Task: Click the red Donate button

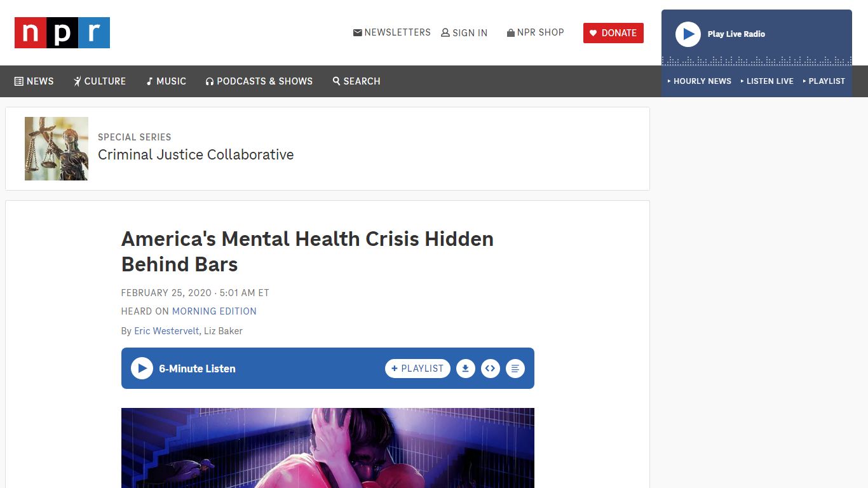Action: (613, 33)
